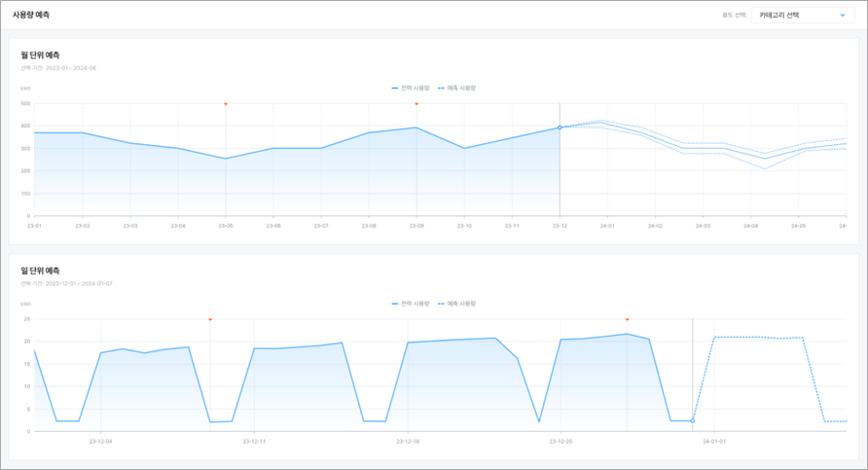Click the 사용량 예측 page title
The width and height of the screenshot is (868, 470).
coord(31,15)
